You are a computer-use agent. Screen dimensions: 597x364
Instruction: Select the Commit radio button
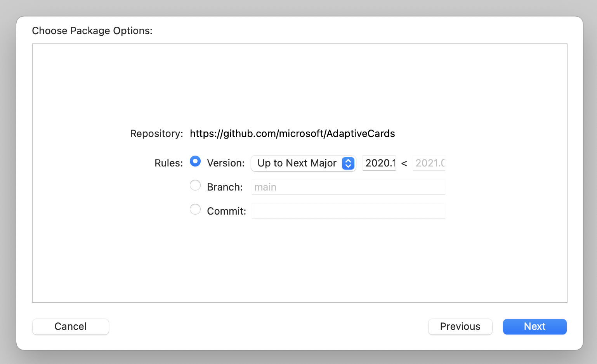195,209
